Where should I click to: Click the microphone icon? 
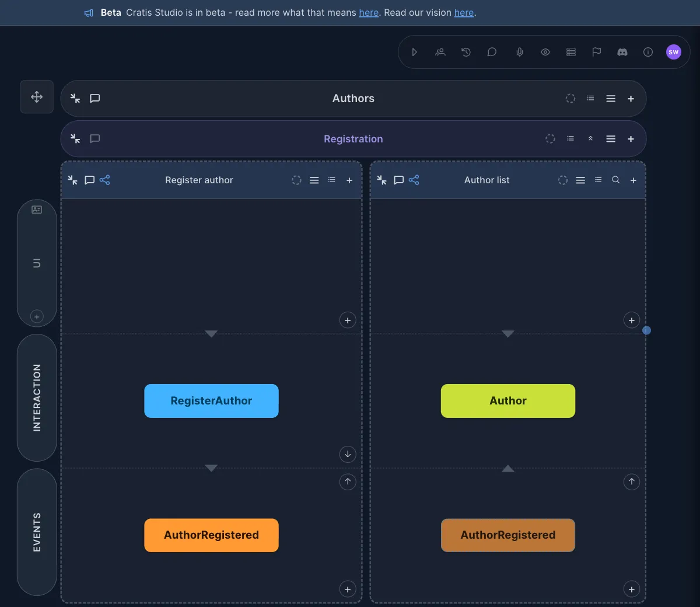(520, 52)
